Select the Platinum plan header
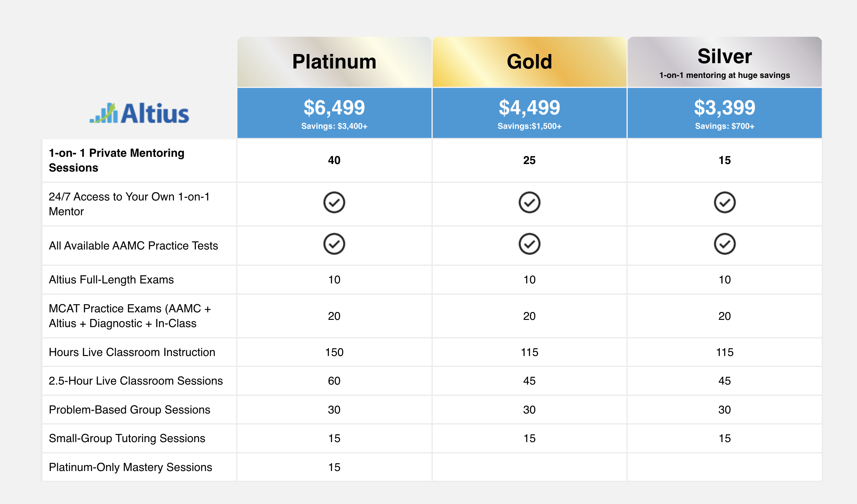857x504 pixels. point(334,62)
